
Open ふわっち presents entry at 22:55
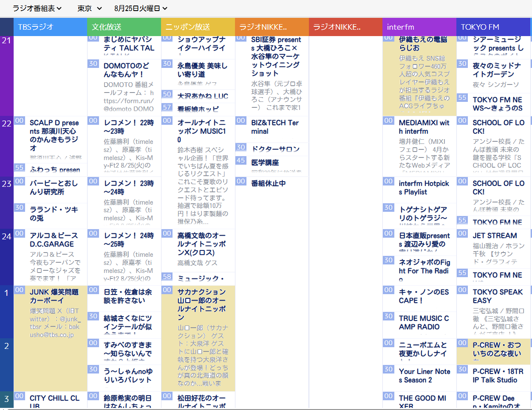pos(50,170)
